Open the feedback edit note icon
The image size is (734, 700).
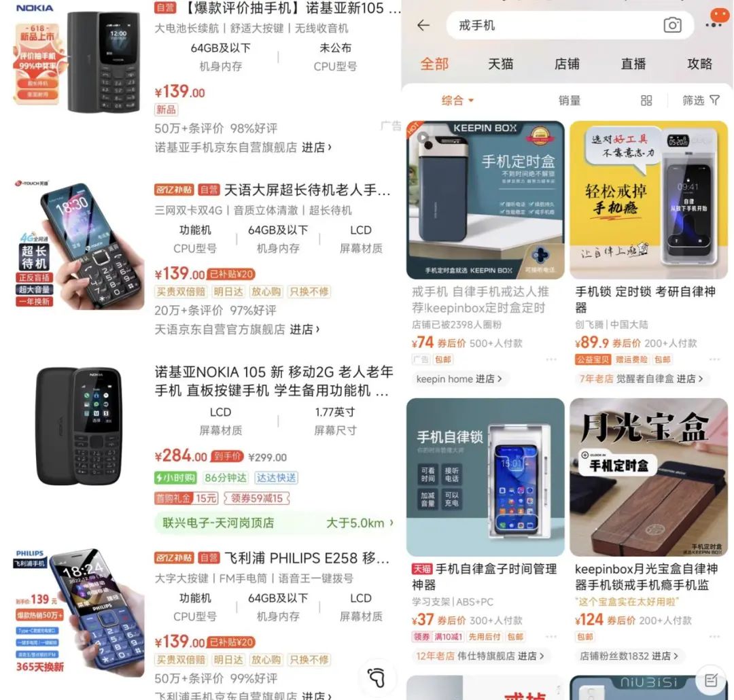click(x=711, y=680)
